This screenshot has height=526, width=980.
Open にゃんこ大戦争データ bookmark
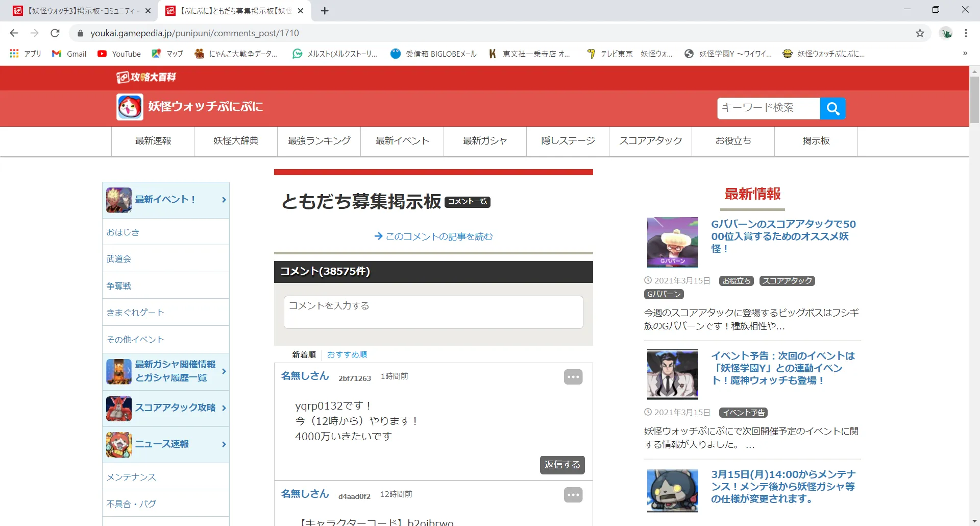coord(236,54)
